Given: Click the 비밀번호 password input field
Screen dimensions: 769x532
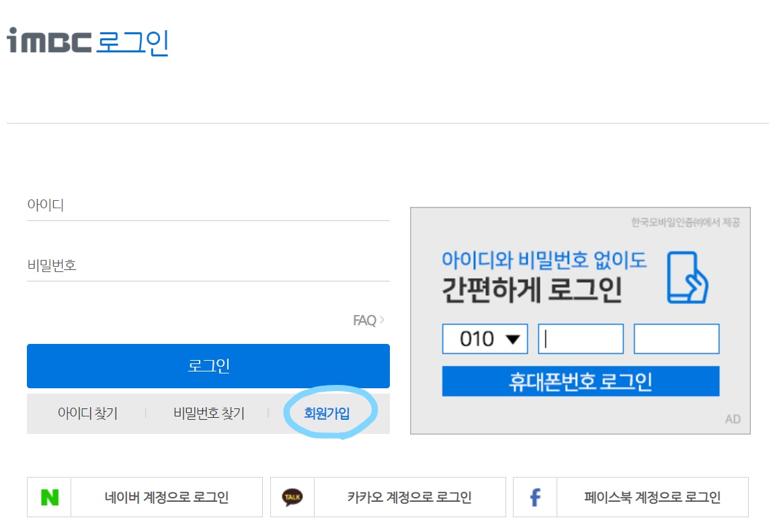Looking at the screenshot, I should click(208, 265).
